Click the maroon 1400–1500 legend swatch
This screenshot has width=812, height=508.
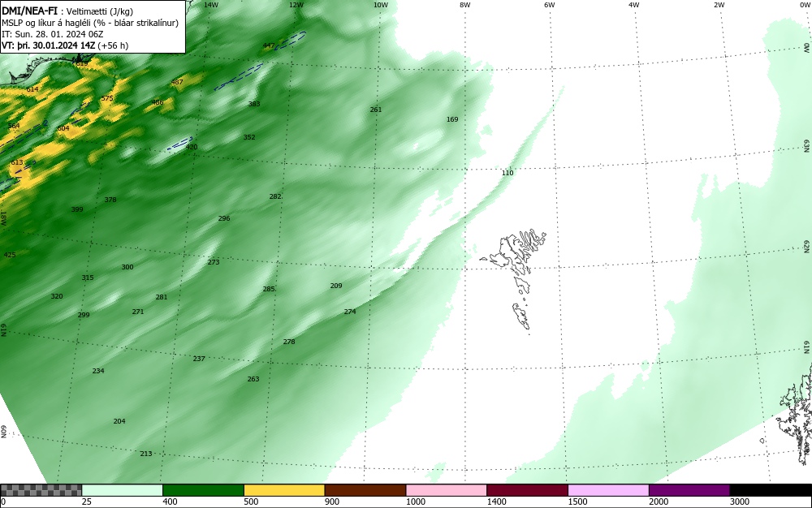point(527,490)
